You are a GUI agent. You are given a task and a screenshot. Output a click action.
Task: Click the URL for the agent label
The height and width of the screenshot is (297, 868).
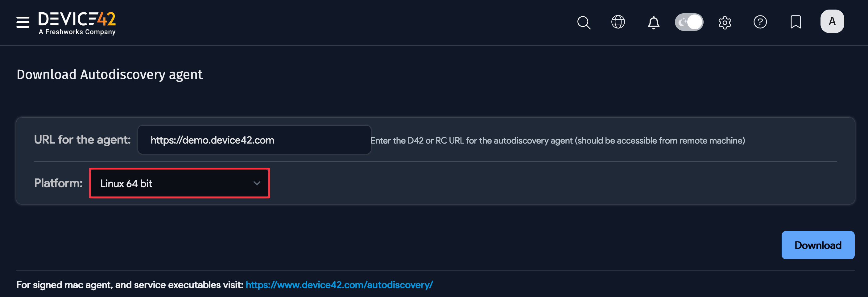coord(82,140)
